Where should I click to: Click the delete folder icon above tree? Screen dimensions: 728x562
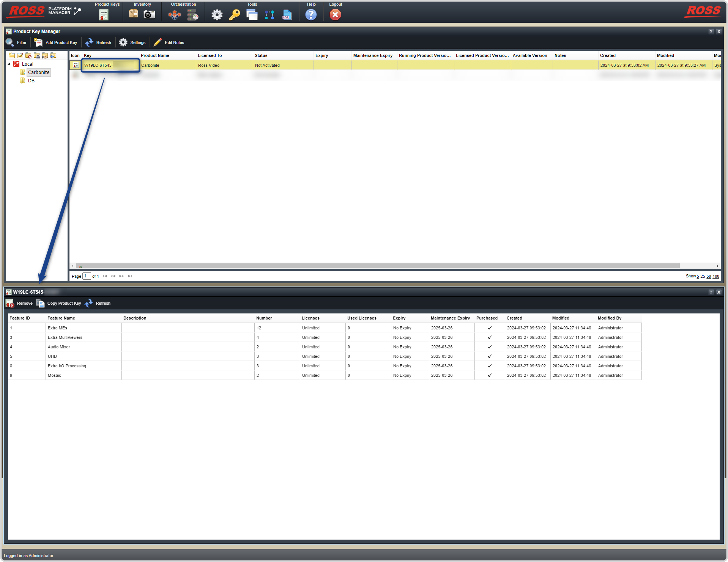point(28,55)
